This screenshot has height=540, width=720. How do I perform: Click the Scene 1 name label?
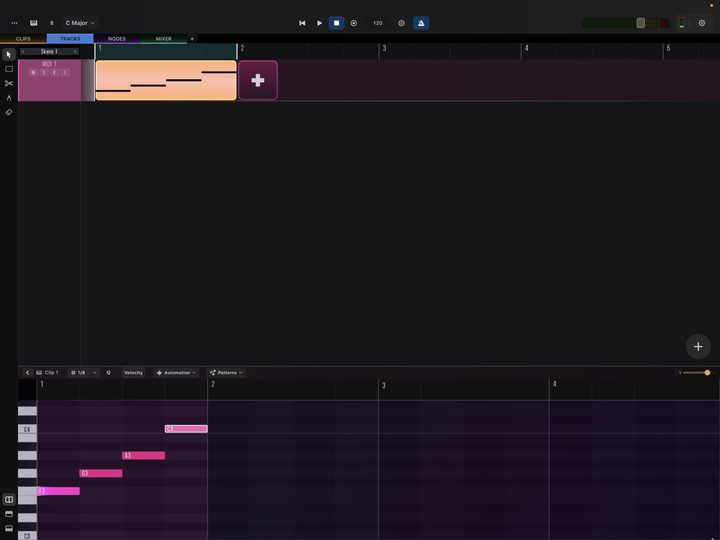tap(49, 51)
